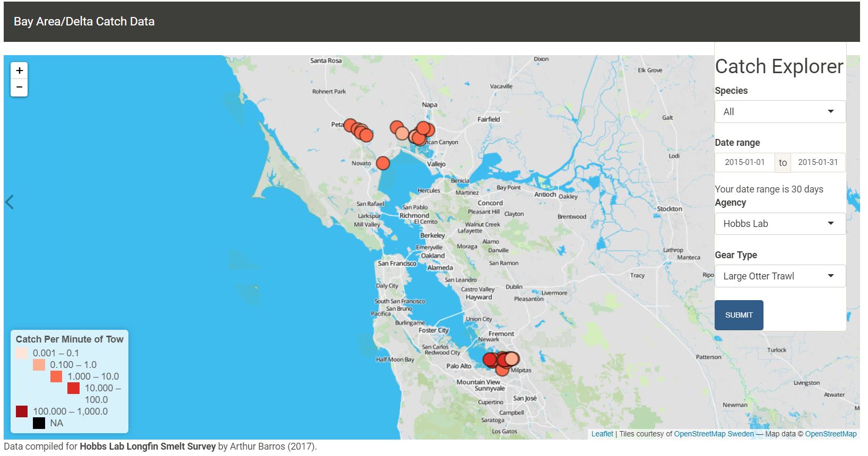The height and width of the screenshot is (456, 868).
Task: Open the Leaflet attribution link
Action: [602, 434]
